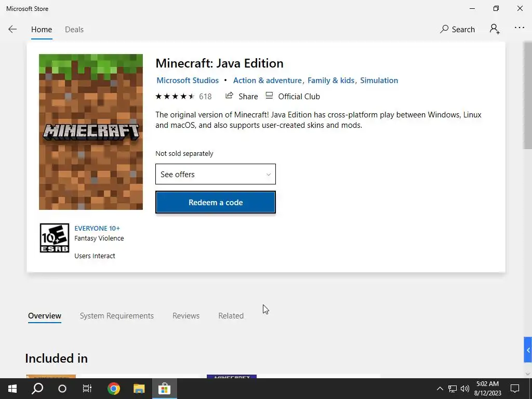Click the Not sold separately label
The image size is (532, 399).
[x=184, y=154]
